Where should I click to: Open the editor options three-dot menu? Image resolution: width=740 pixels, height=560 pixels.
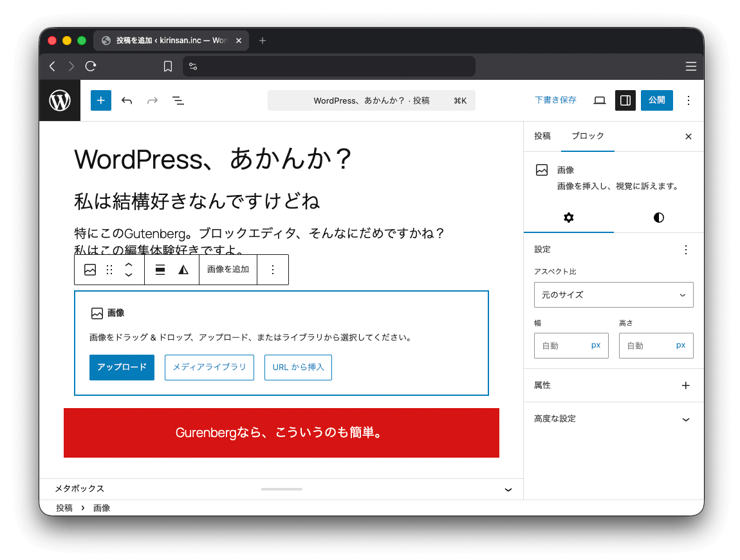point(689,100)
